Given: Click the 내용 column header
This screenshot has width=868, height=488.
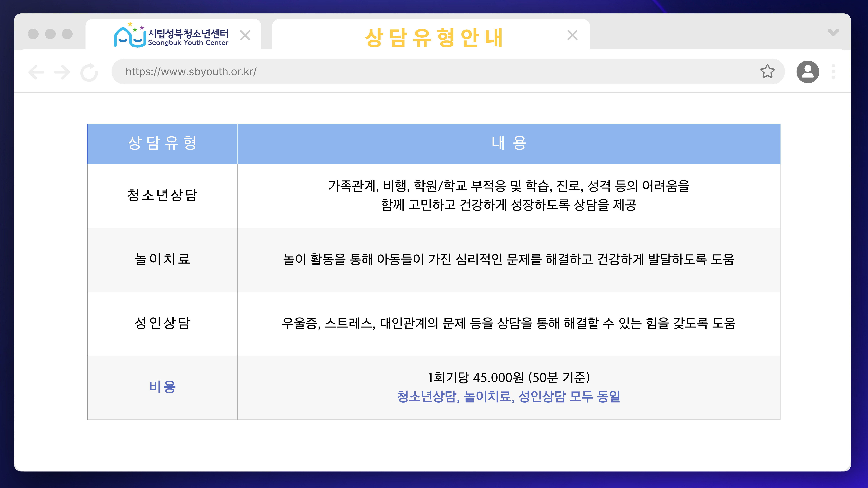Looking at the screenshot, I should point(509,144).
